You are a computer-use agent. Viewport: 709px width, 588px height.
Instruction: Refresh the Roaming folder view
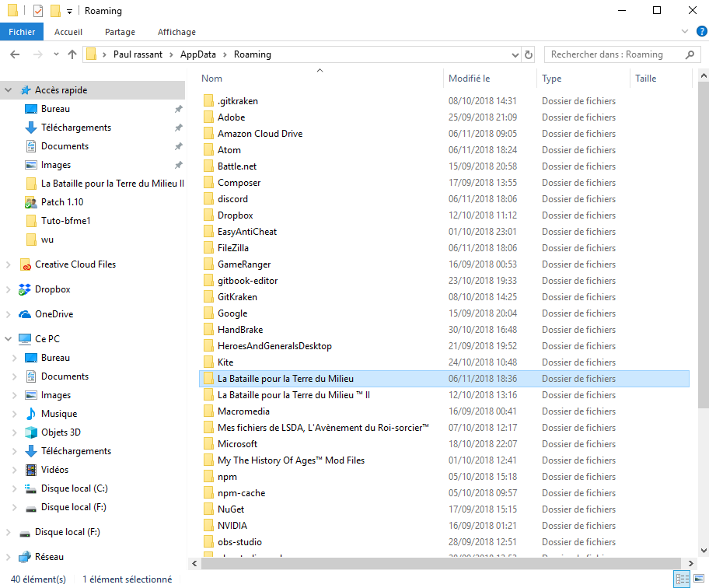528,54
